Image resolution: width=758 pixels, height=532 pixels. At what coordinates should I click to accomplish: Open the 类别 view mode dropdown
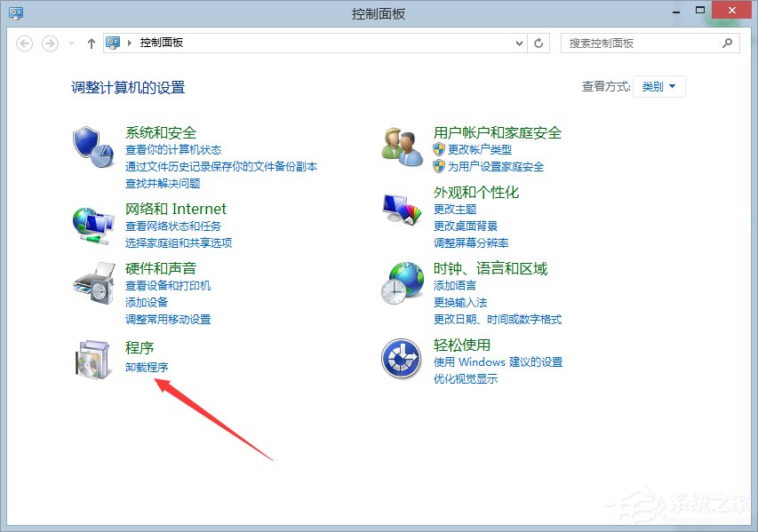[x=658, y=87]
